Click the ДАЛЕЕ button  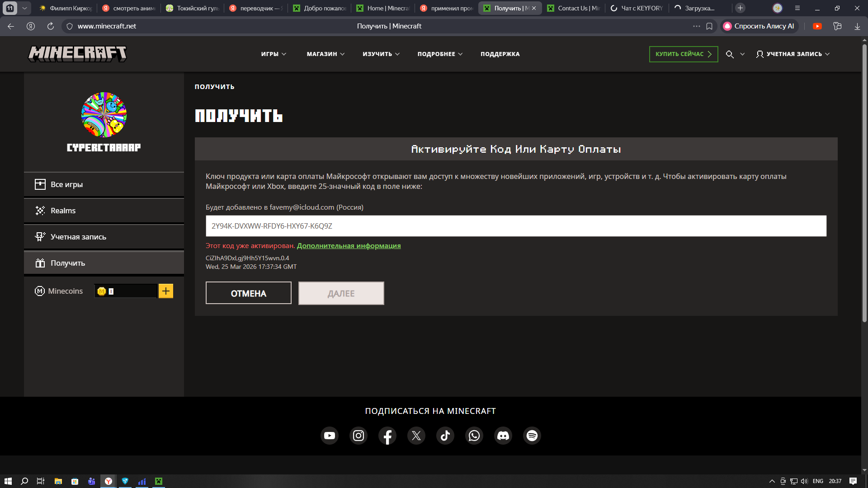(x=341, y=293)
